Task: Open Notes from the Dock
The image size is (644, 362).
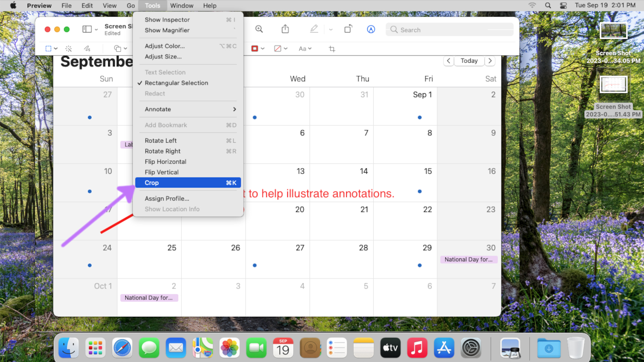Action: point(363,347)
